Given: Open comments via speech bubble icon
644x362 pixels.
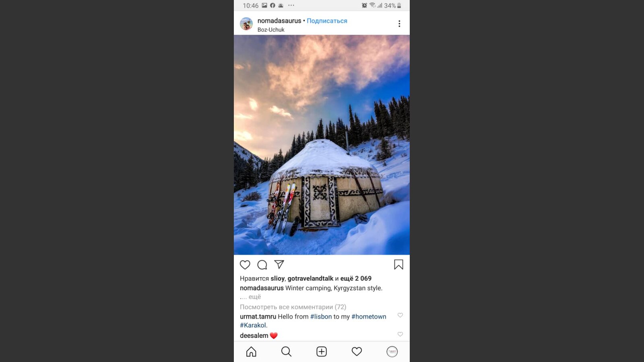Looking at the screenshot, I should point(262,265).
